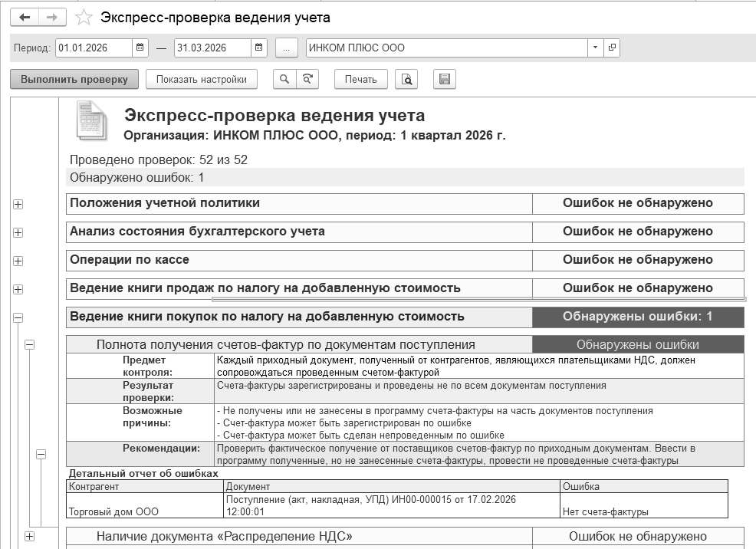Screen dimensions: 756x549
Task: Open search magnifier in report toolbar
Action: (x=284, y=80)
